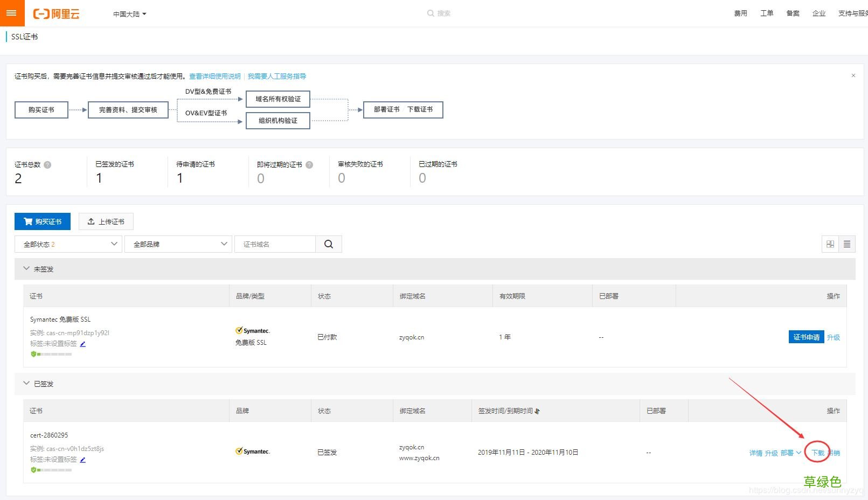Image resolution: width=868 pixels, height=500 pixels.
Task: Expand the 部署 dropdown for cert-2860295
Action: click(x=791, y=453)
